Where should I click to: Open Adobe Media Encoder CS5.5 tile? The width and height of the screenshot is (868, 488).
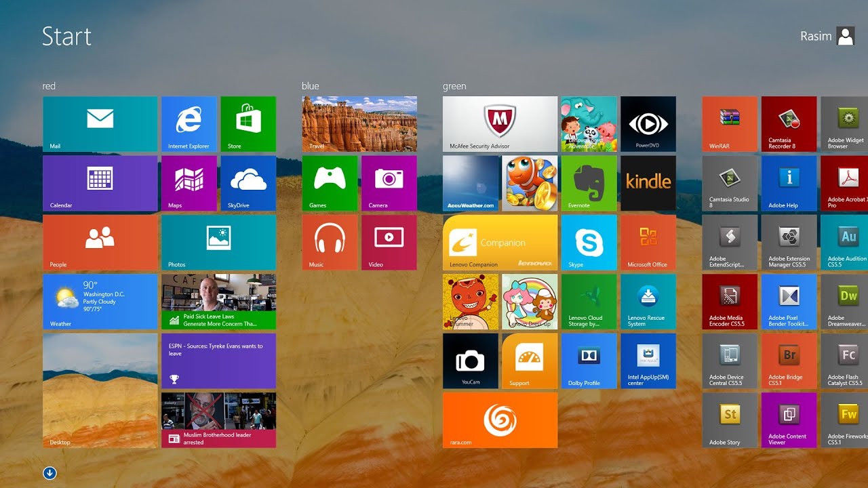[x=730, y=302]
